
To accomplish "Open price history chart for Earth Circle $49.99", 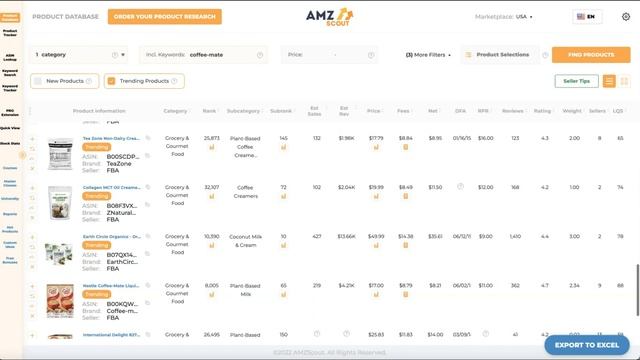I will point(376,245).
